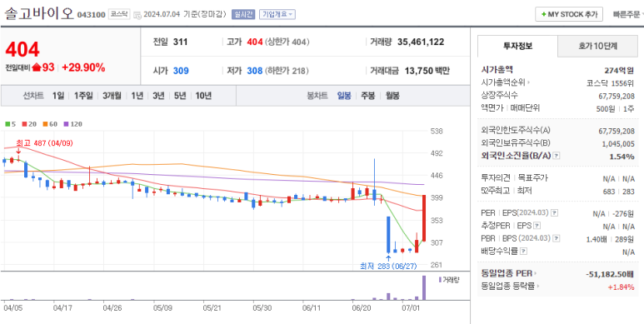This screenshot has height=324, width=644.
Task: Click the help icon beside PBR BPS
Action: (557, 238)
